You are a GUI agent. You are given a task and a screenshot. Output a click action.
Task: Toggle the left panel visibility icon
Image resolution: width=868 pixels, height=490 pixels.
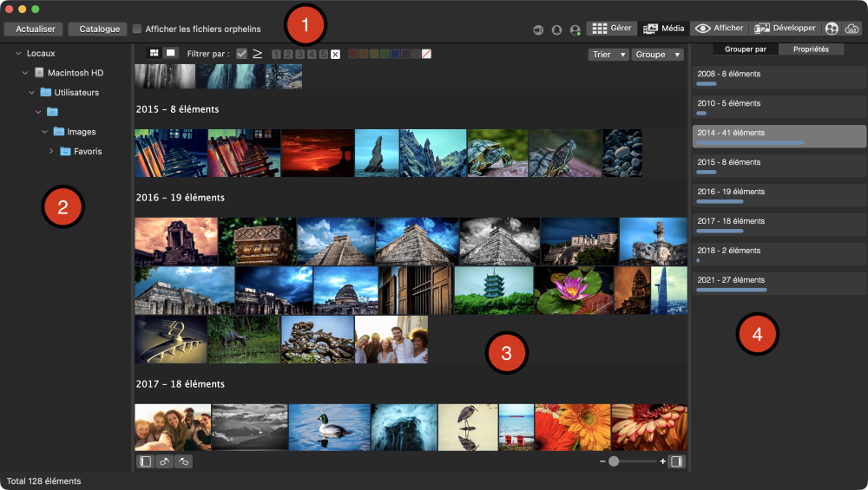point(145,461)
